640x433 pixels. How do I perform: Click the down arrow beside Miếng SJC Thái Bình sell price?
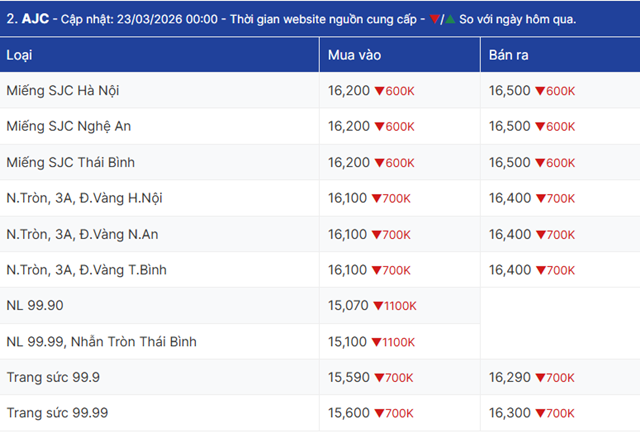click(x=540, y=163)
